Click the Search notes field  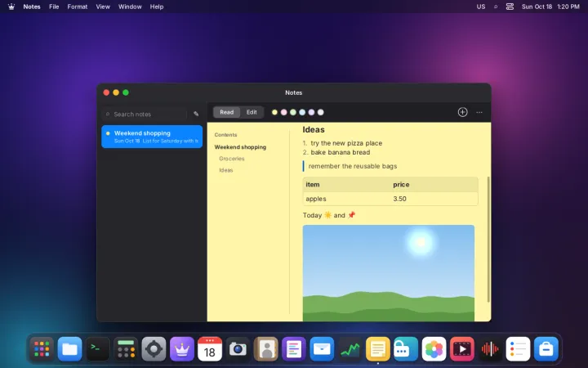[x=145, y=114]
